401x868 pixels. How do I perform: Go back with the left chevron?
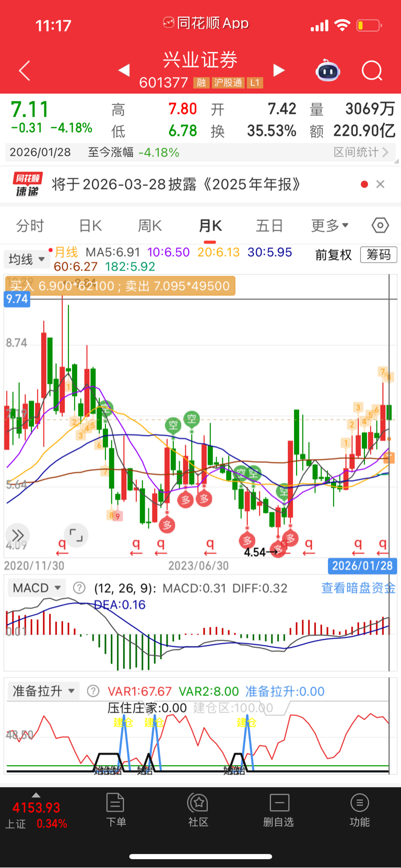click(25, 70)
